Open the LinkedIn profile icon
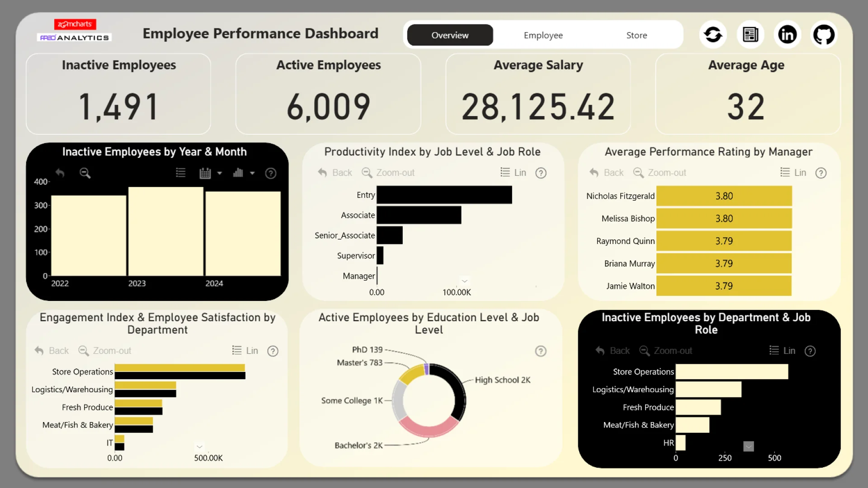This screenshot has height=488, width=868. click(787, 35)
